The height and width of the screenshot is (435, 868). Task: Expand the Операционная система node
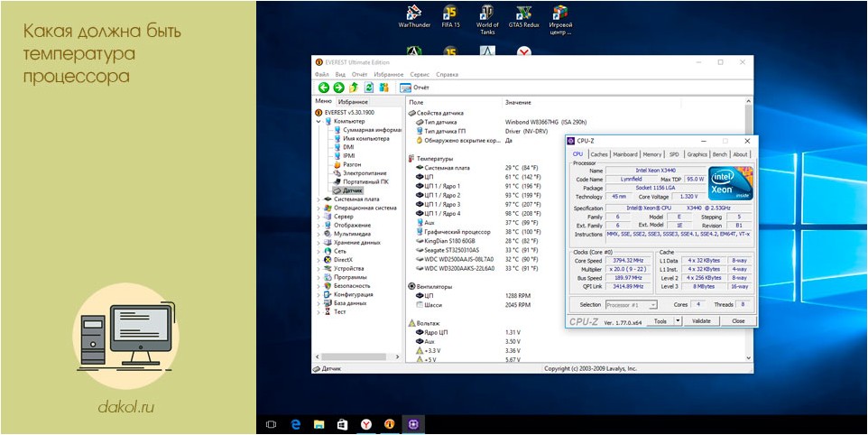coord(319,208)
